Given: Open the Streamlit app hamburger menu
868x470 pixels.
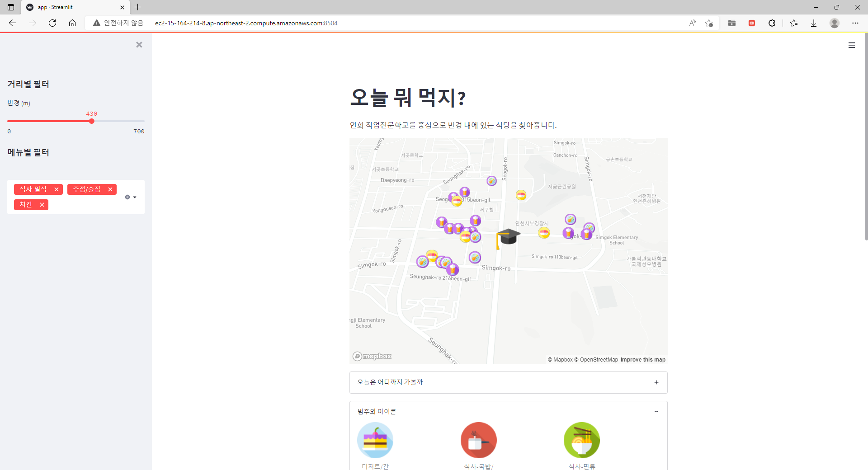Looking at the screenshot, I should [x=852, y=45].
